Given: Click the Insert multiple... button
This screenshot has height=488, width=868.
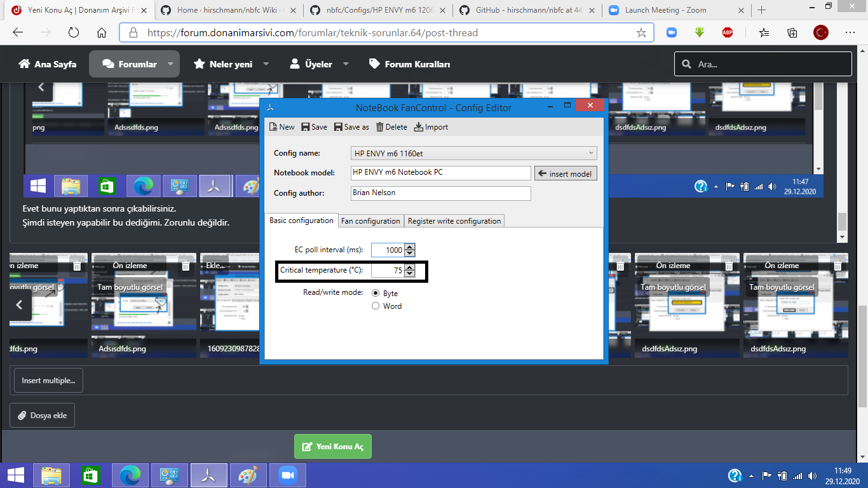Looking at the screenshot, I should pos(48,381).
